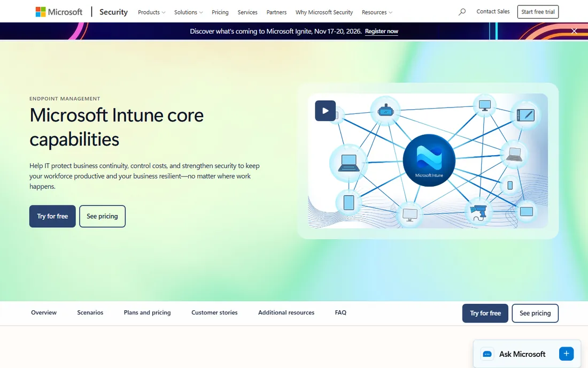Image resolution: width=588 pixels, height=368 pixels.
Task: Click hero See pricing button
Action: tap(103, 216)
